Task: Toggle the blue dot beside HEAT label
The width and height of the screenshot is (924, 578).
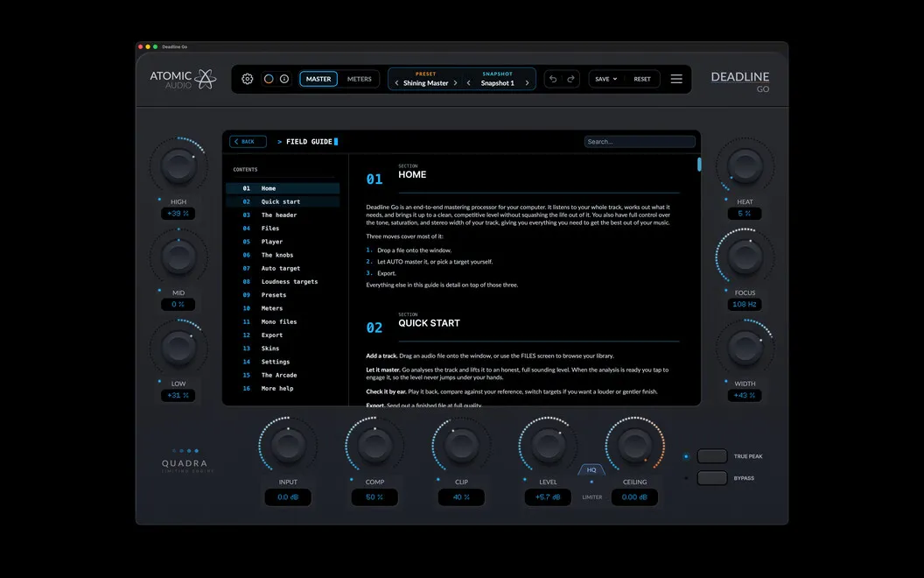Action: 726,200
